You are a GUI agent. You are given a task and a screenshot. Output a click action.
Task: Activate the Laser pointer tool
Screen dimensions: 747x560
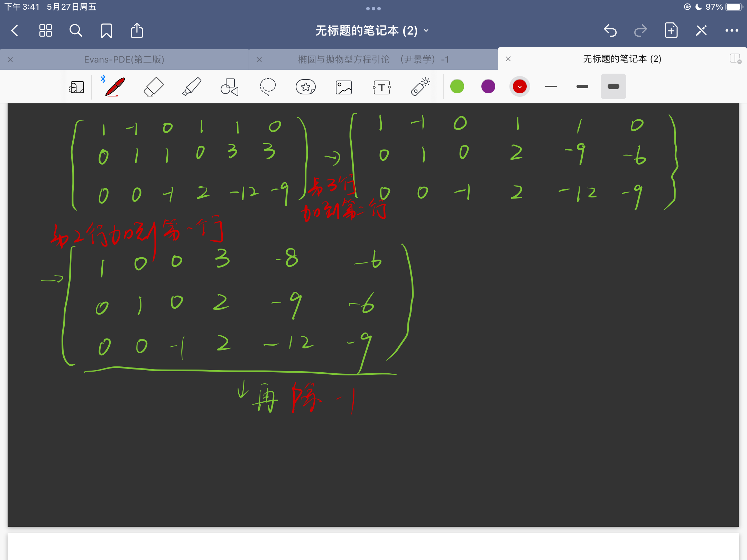(420, 86)
